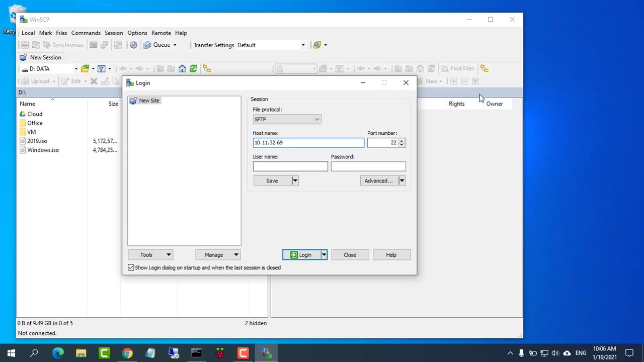Viewport: 644px width, 362px height.
Task: Open the Commands menu
Action: point(86,33)
